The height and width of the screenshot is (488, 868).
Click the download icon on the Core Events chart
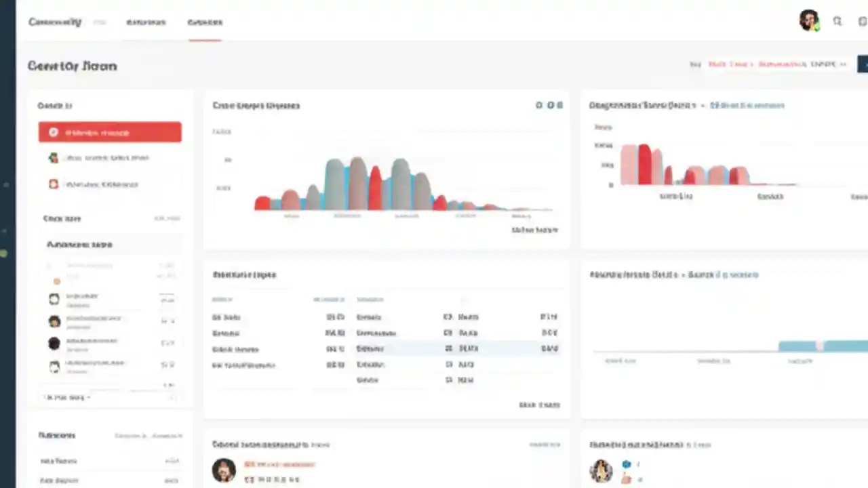pos(549,105)
